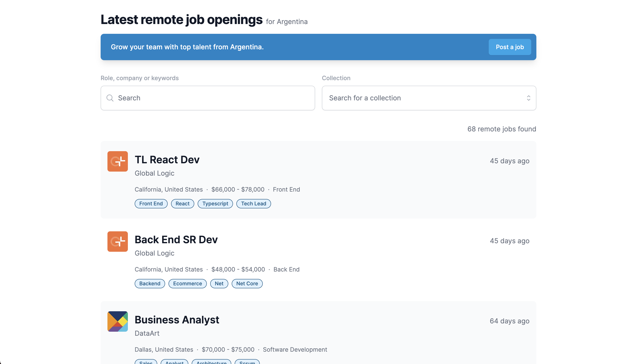Image resolution: width=637 pixels, height=364 pixels.
Task: Select the Ecommerce tag pill
Action: click(x=187, y=283)
